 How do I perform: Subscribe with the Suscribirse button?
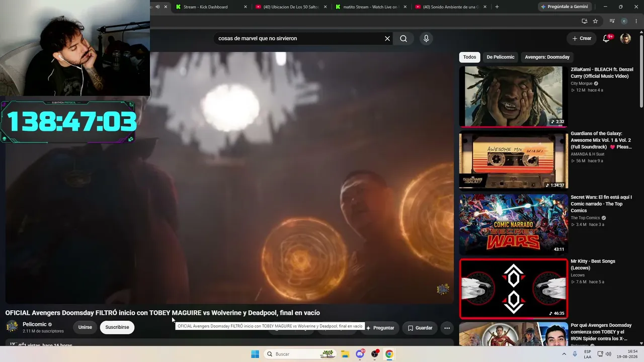117,327
